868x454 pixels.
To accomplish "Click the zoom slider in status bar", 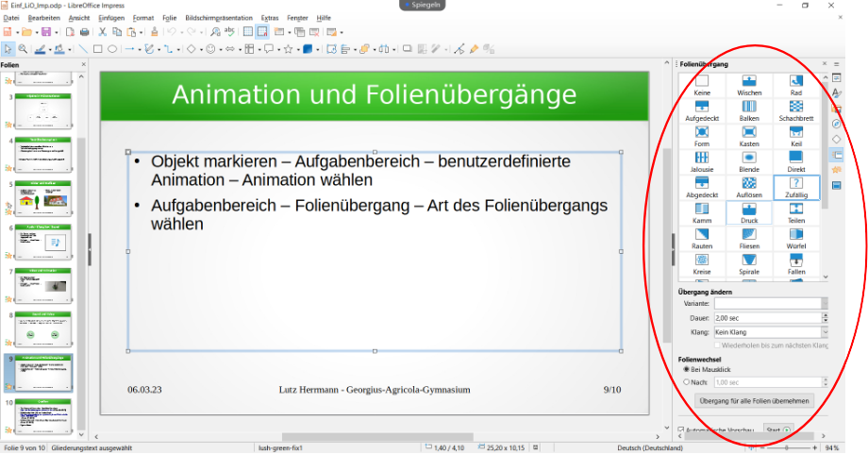I will point(786,447).
